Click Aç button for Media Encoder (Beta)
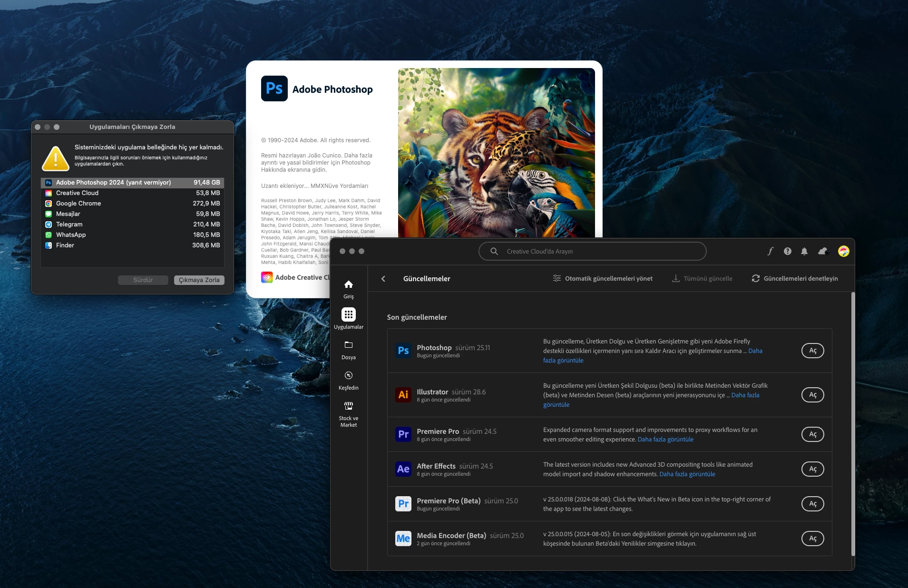Viewport: 908px width, 588px height. 813,539
